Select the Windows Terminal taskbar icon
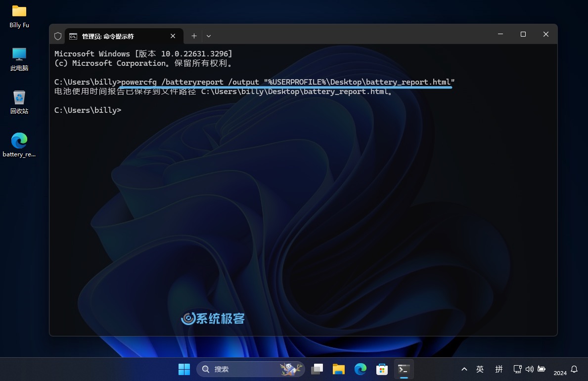 click(404, 369)
